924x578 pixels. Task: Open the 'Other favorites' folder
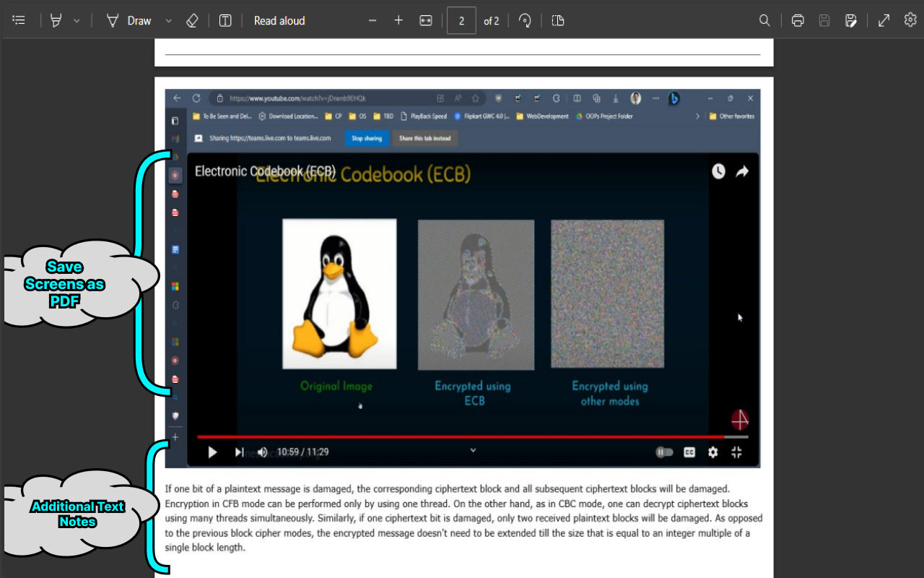(731, 116)
